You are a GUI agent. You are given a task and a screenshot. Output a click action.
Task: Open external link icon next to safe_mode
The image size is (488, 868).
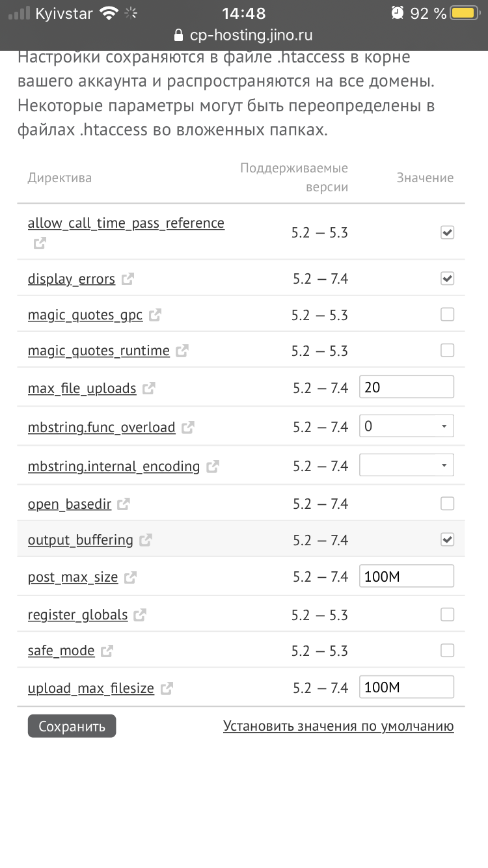107,651
